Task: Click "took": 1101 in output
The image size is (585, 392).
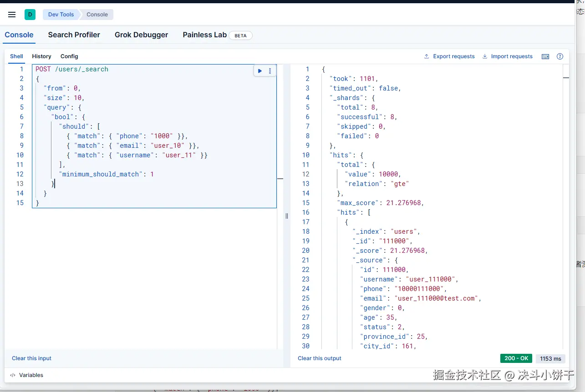Action: point(354,79)
